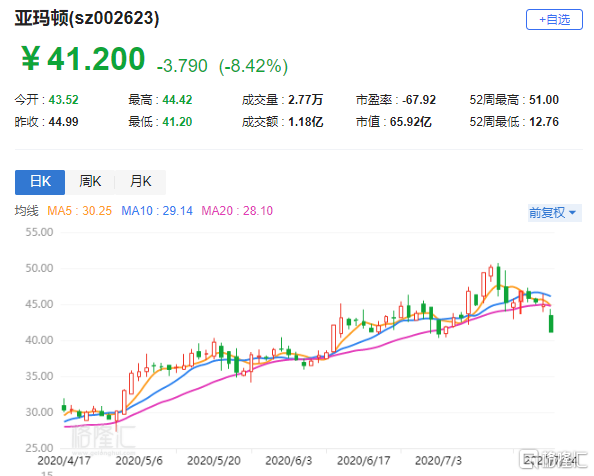Click the 52周最低 12.76 value
594x476 pixels.
[514, 122]
